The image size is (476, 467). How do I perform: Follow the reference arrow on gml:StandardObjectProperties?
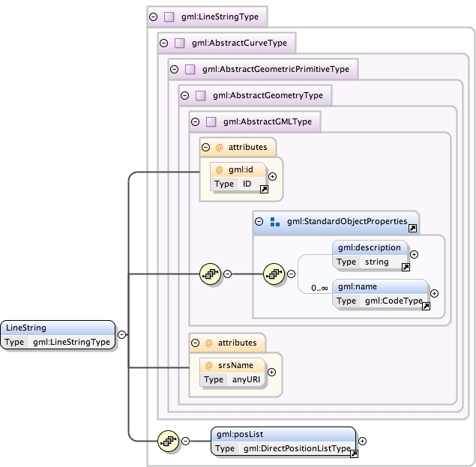coord(412,229)
